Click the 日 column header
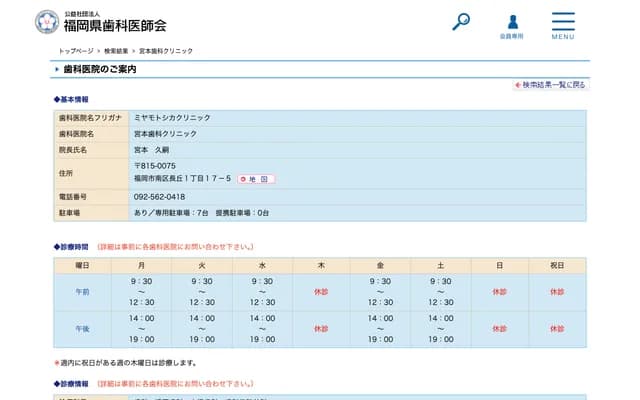 tap(500, 266)
